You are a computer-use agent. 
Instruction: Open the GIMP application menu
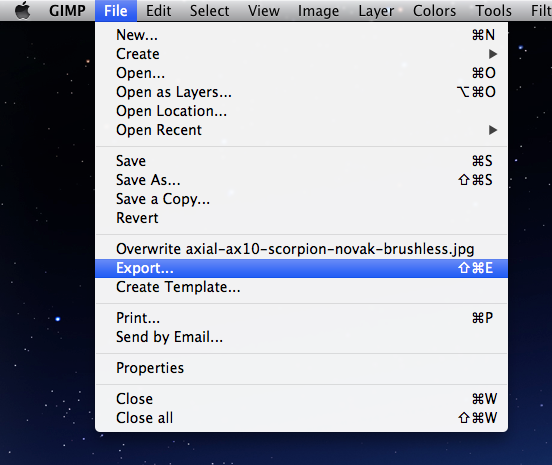(67, 11)
